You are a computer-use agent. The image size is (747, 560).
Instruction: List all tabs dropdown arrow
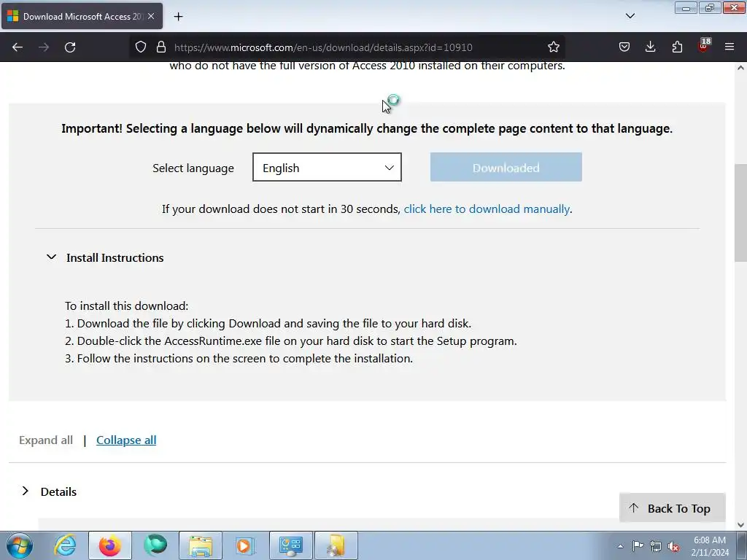[630, 16]
